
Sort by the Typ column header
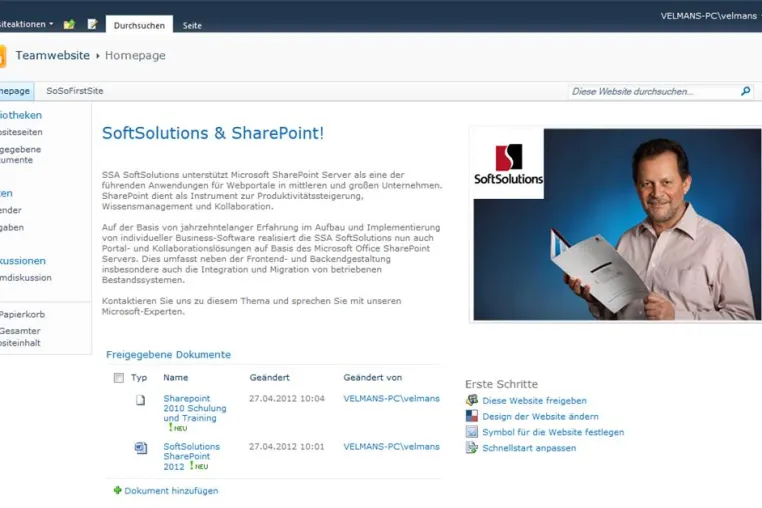139,377
